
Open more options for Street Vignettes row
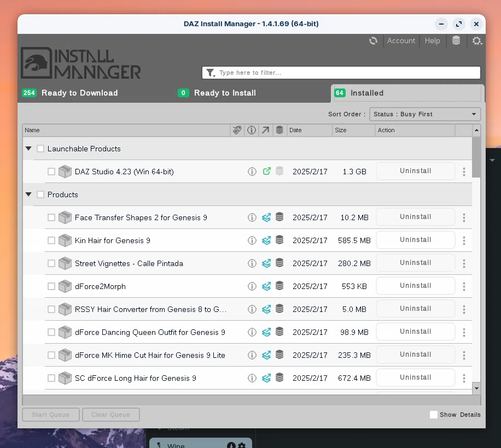click(464, 263)
